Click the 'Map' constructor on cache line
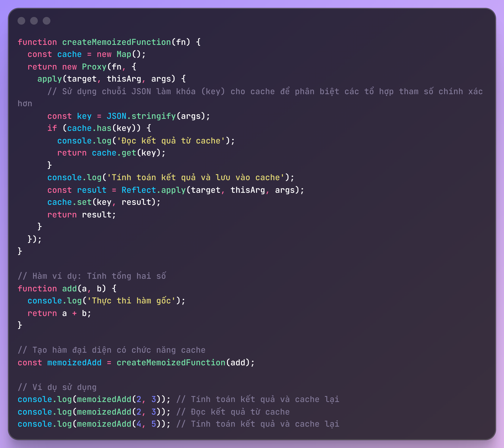Screen dimensions: 504x448 click(124, 54)
